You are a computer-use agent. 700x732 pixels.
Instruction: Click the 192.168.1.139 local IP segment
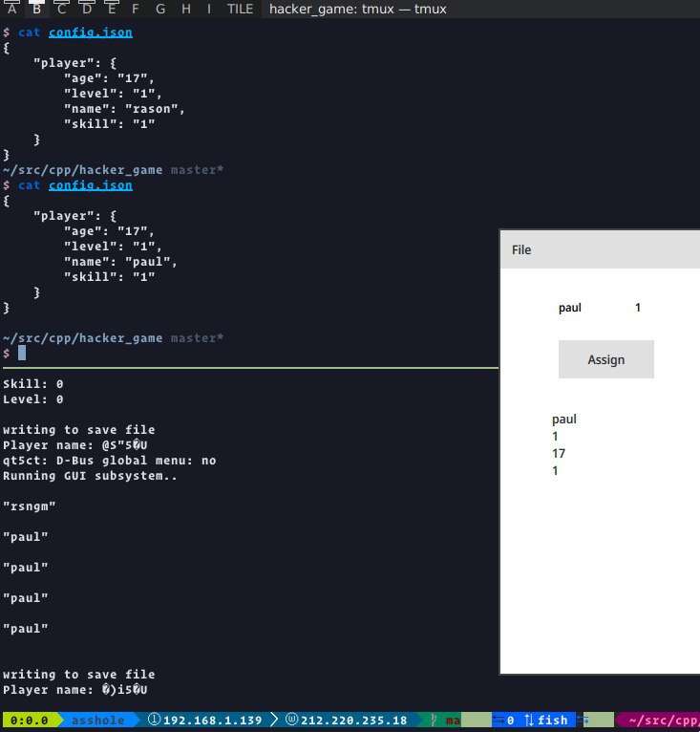(x=212, y=721)
